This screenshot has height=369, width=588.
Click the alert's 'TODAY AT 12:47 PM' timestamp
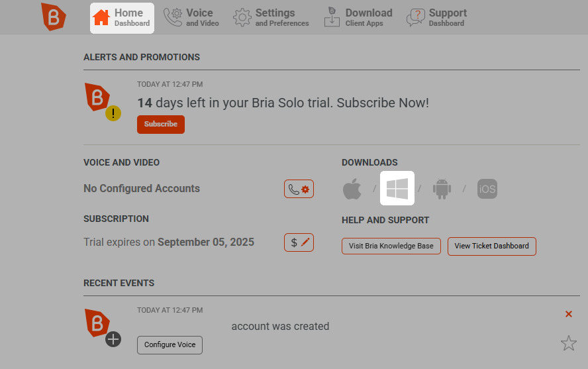pos(170,84)
